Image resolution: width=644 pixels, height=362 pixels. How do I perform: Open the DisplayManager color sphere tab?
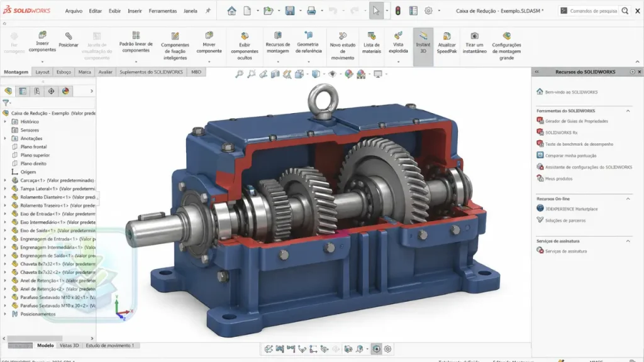point(65,91)
